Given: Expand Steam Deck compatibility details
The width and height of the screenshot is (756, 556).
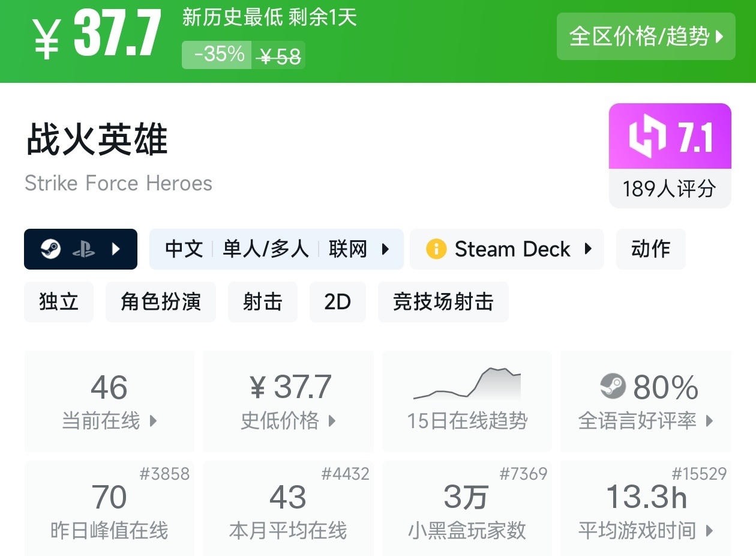Looking at the screenshot, I should click(x=588, y=249).
